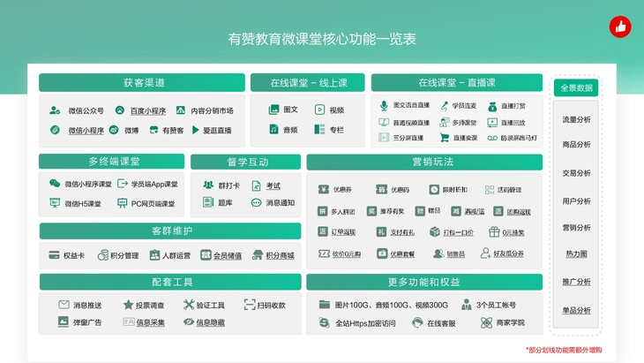Click the 交易分析 text
This screenshot has height=363, width=644.
[576, 173]
